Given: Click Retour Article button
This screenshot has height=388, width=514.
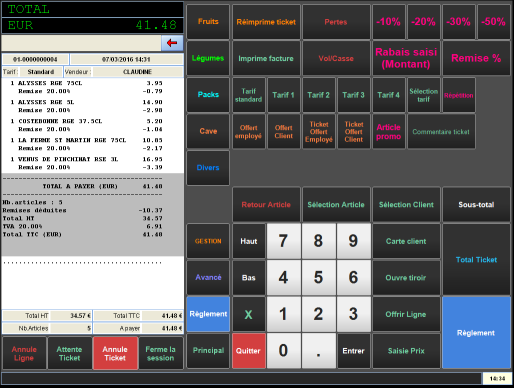Looking at the screenshot, I should pos(266,205).
